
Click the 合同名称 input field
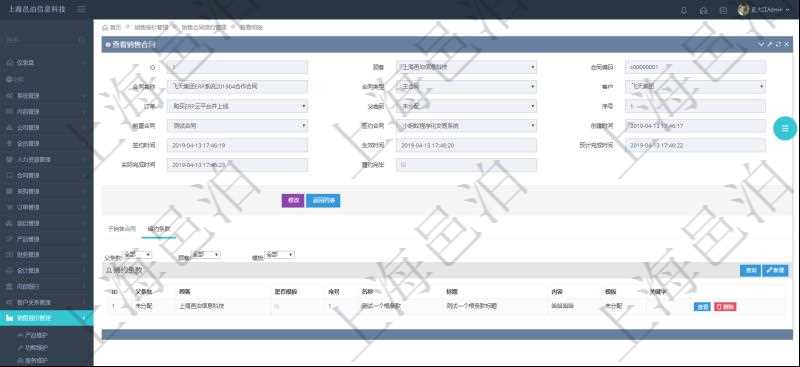tap(237, 87)
